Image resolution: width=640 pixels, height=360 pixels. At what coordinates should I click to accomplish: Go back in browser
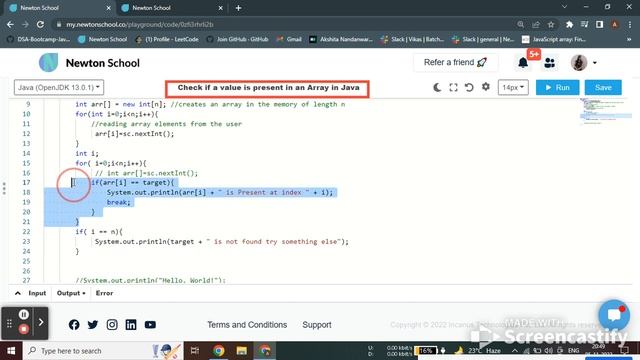pos(10,24)
